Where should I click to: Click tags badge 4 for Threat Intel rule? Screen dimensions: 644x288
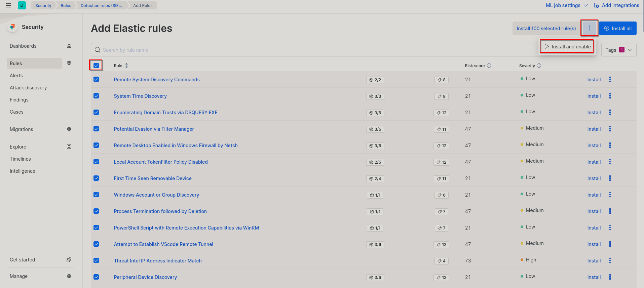[x=442, y=261]
